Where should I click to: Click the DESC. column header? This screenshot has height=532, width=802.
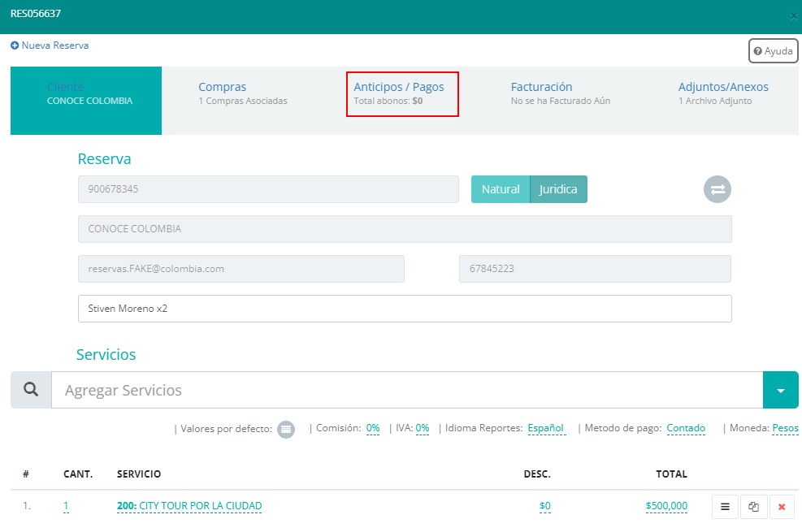537,474
